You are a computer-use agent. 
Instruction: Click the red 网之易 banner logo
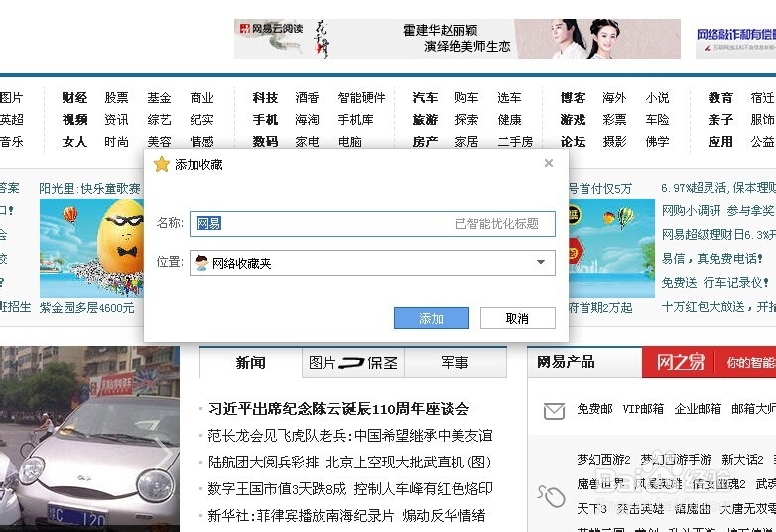680,362
